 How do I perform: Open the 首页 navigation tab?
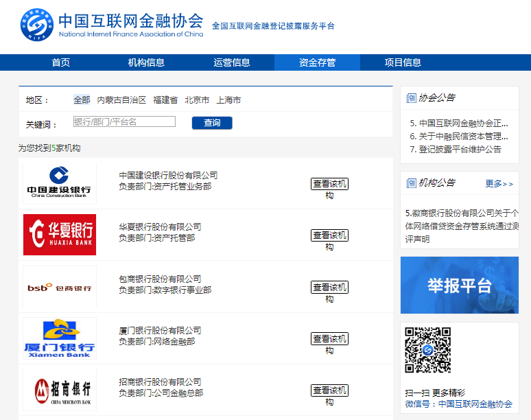[61, 62]
